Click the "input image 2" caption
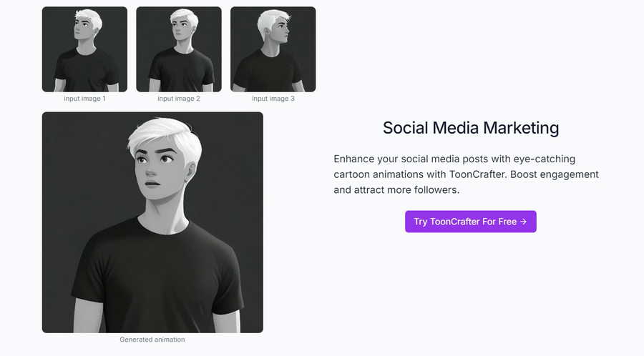 tap(179, 99)
